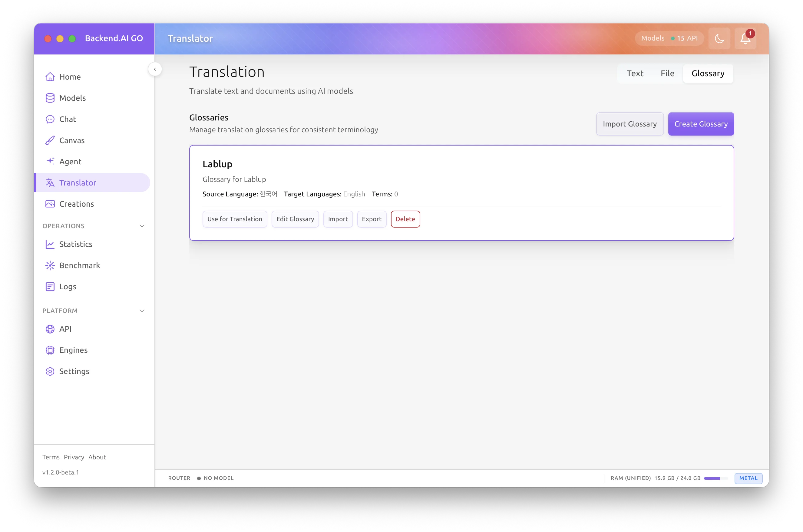This screenshot has width=803, height=532.
Task: Open the Models API status pill
Action: coord(669,38)
